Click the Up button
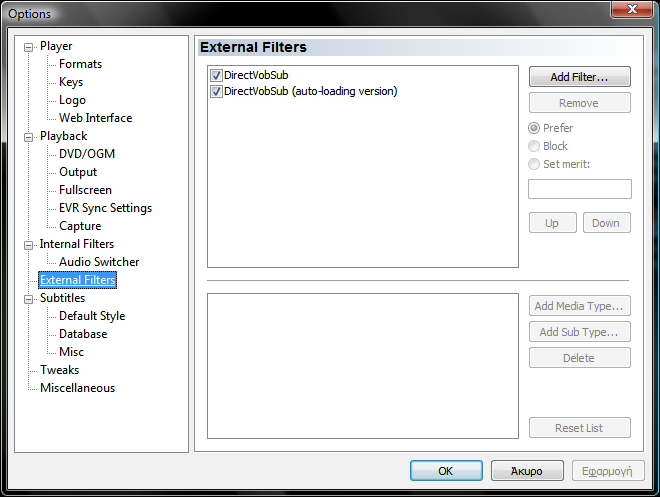This screenshot has width=660, height=497. point(552,223)
